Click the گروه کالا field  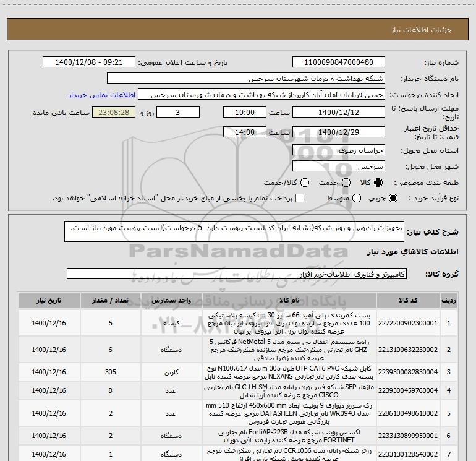click(237, 274)
